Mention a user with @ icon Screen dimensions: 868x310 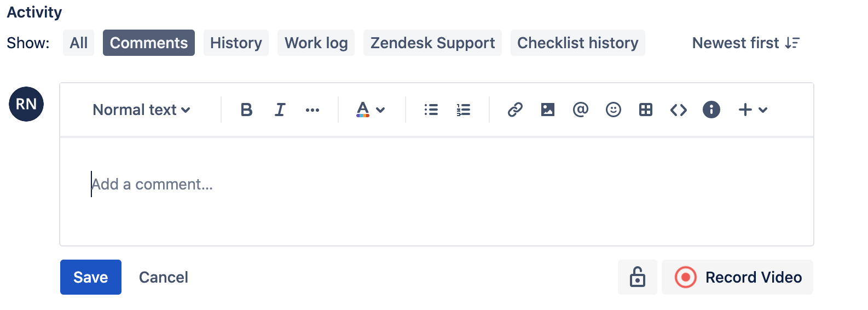click(x=580, y=110)
